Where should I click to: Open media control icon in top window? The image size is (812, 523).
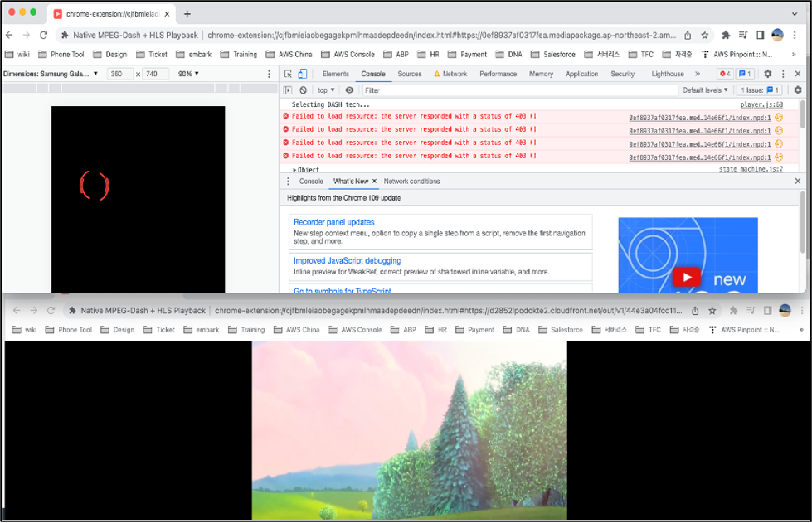point(742,35)
